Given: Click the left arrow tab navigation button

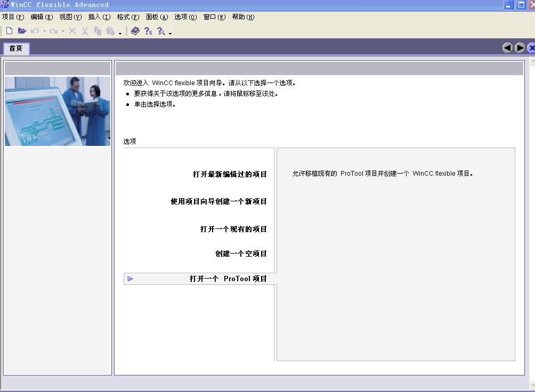Looking at the screenshot, I should [x=507, y=48].
